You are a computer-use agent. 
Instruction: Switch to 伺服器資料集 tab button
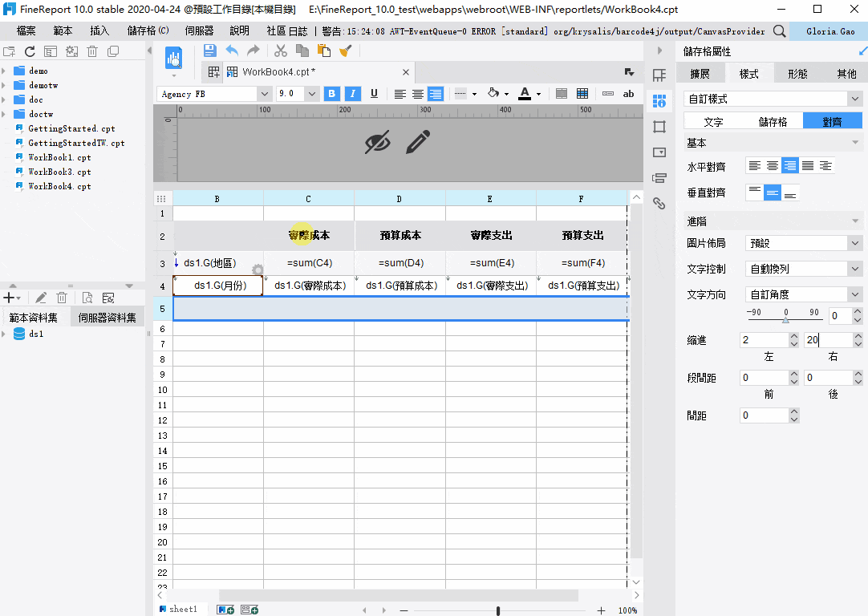(x=107, y=318)
